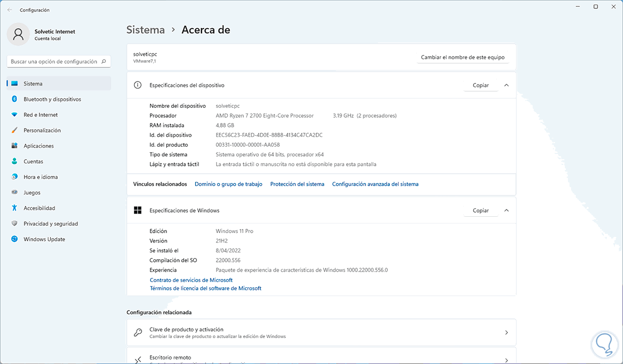Collapse Especificaciones de Windows section
Viewport: 623px width, 364px height.
(507, 211)
